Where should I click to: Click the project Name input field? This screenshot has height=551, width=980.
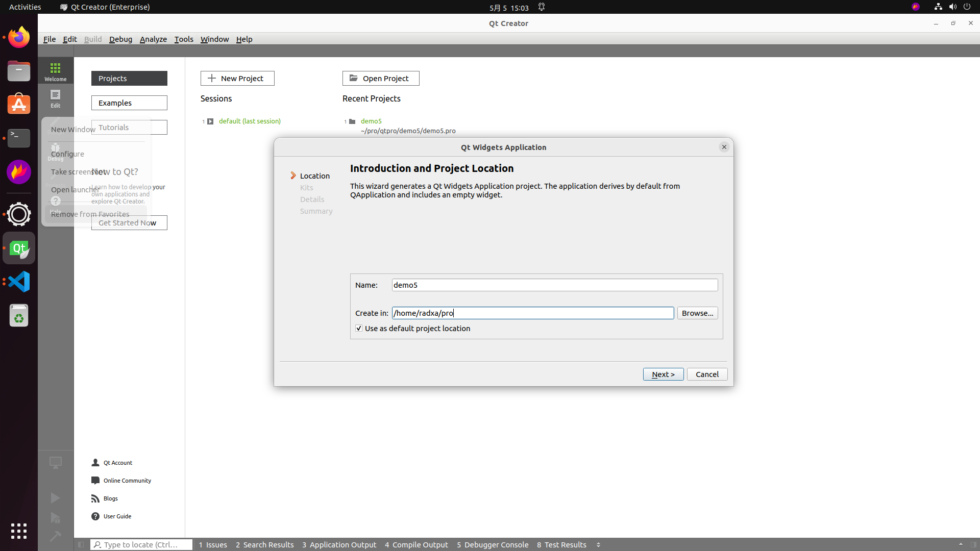pyautogui.click(x=554, y=285)
